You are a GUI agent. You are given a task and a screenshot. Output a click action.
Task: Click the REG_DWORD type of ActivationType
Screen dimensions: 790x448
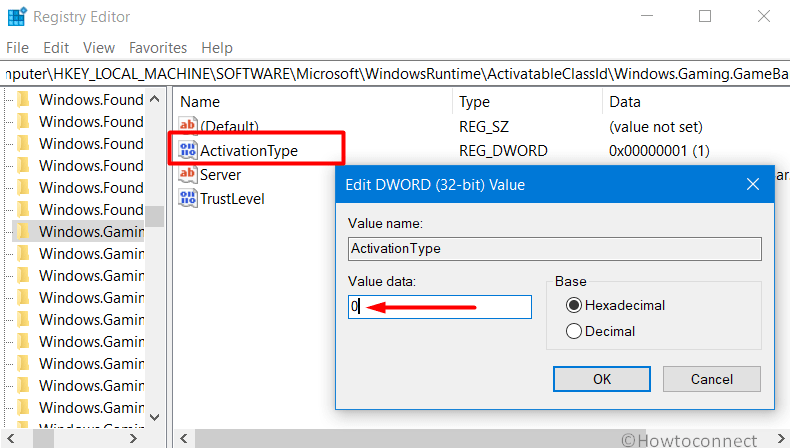coord(503,151)
